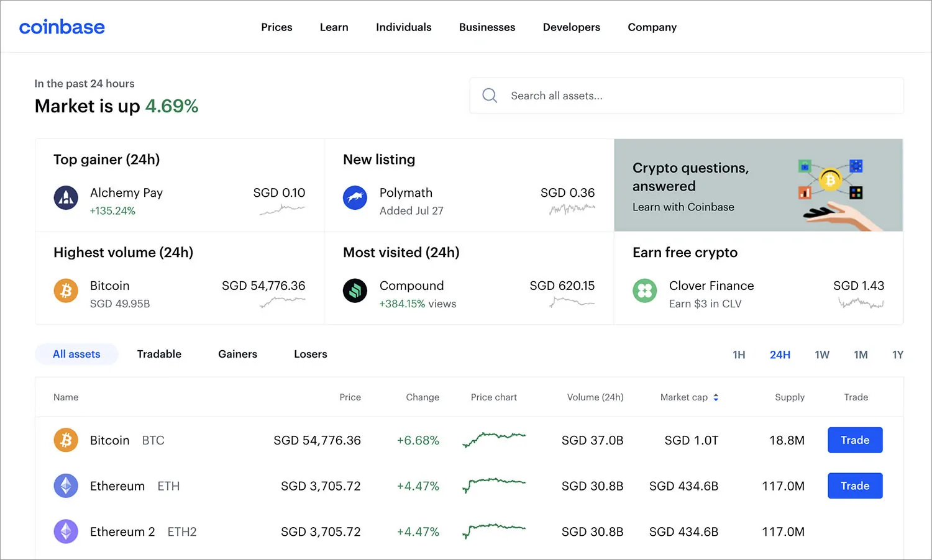Viewport: 932px width, 560px height.
Task: Open the Individuals menu
Action: [x=404, y=27]
